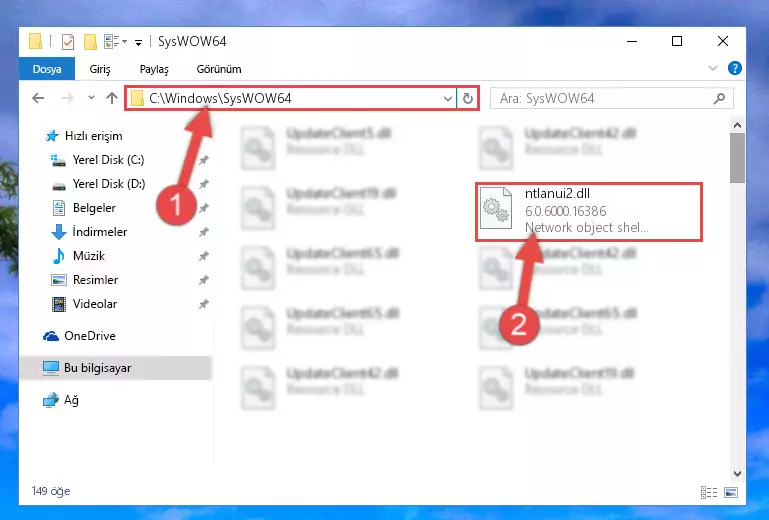
Task: Click the pin icon next to Müzik
Action: 204,256
